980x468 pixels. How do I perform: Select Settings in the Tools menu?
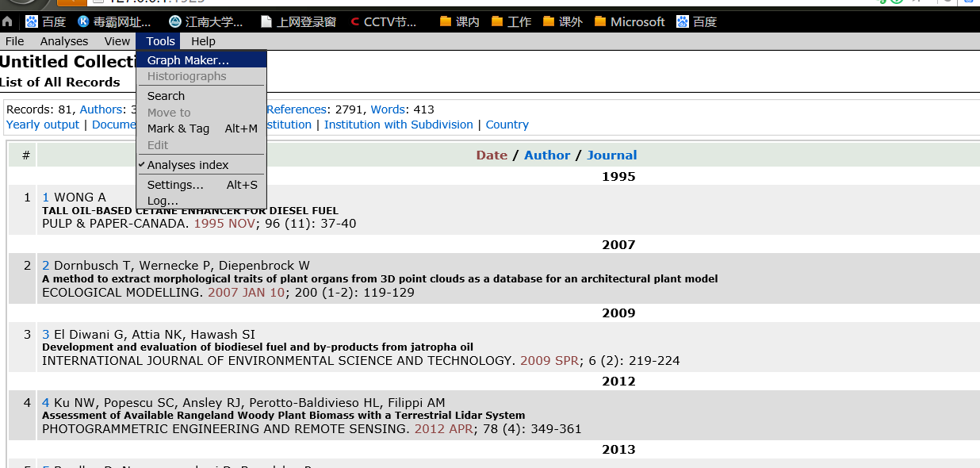pos(176,184)
